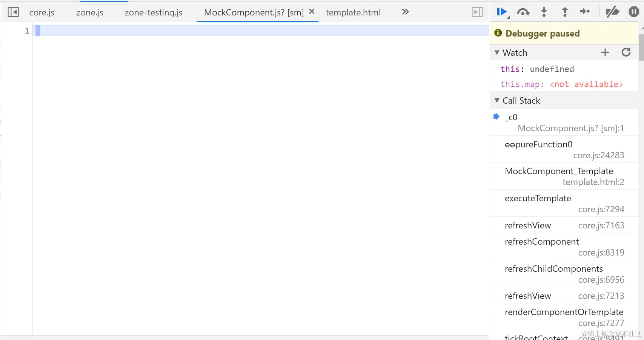Click line number 1 in the gutter
The image size is (644, 340).
(27, 31)
